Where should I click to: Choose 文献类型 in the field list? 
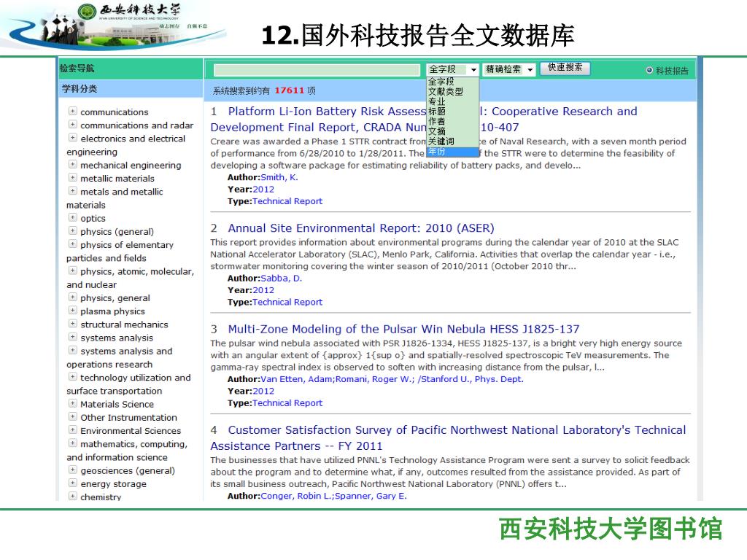tap(452, 91)
